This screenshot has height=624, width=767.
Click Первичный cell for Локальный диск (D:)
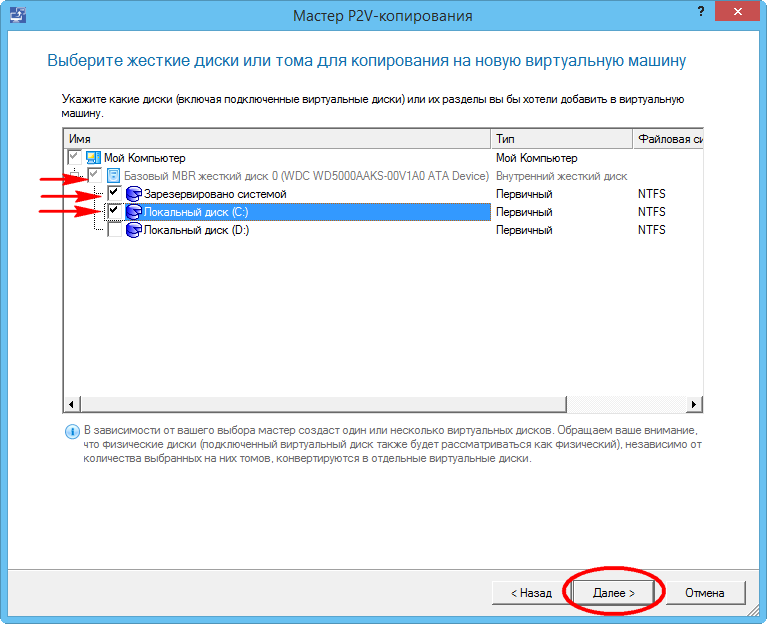(524, 230)
